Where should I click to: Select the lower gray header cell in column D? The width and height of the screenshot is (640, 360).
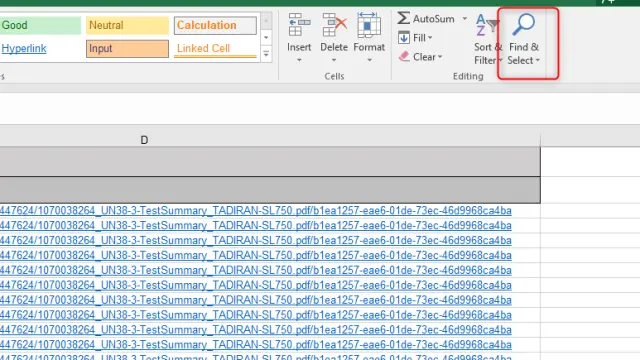coord(270,190)
